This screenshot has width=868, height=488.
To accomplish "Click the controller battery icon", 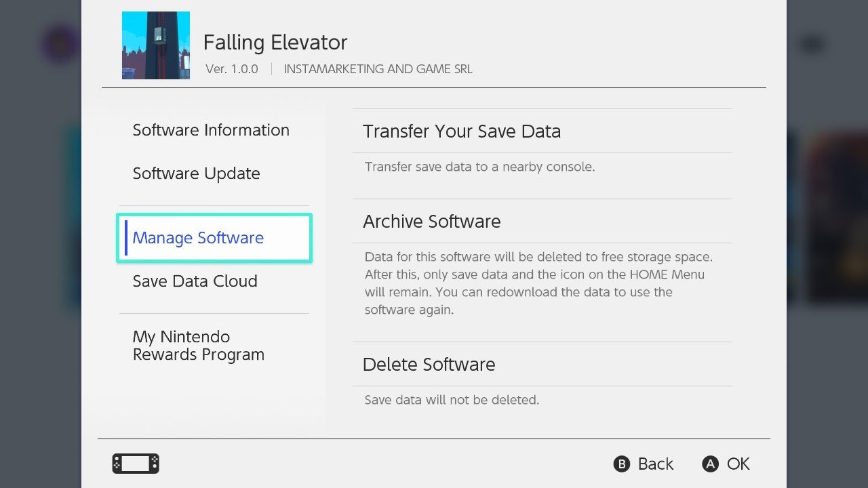I will 135,464.
